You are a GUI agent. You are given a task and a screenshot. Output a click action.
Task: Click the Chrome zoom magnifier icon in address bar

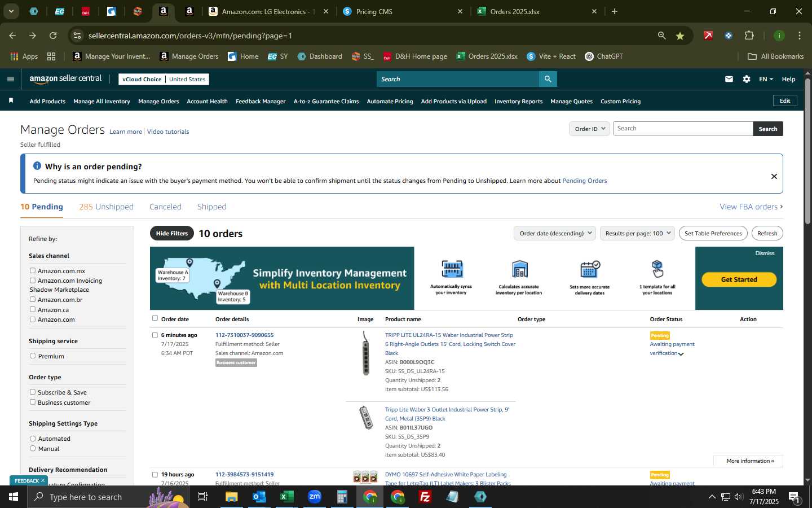(661, 36)
